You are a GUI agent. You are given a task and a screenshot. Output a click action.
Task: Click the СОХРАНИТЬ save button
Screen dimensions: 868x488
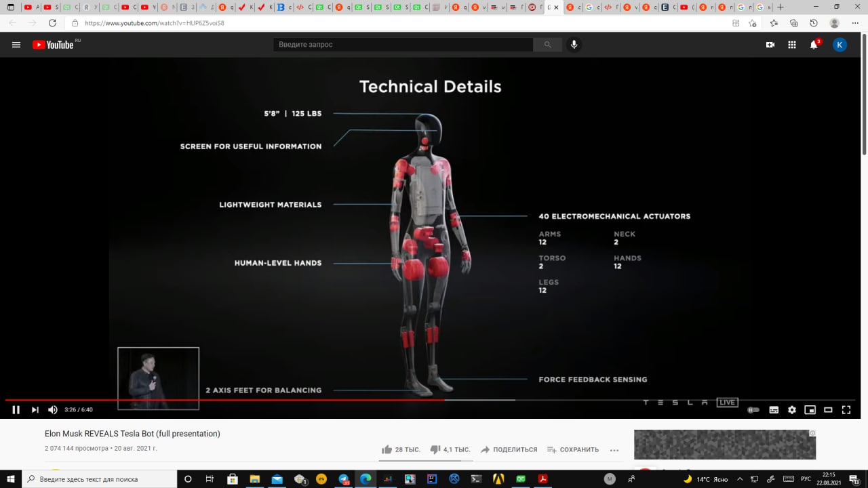(x=573, y=449)
